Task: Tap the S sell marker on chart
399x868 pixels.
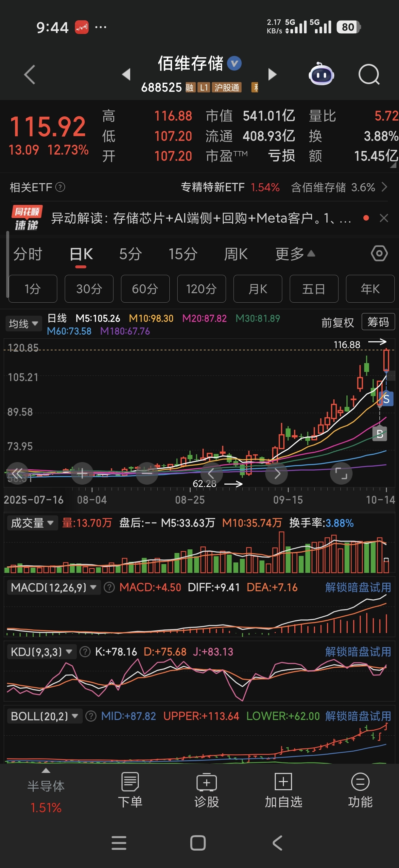Action: pos(386,399)
